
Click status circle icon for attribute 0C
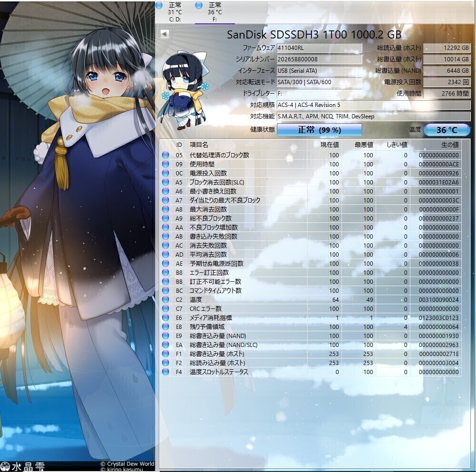point(165,173)
